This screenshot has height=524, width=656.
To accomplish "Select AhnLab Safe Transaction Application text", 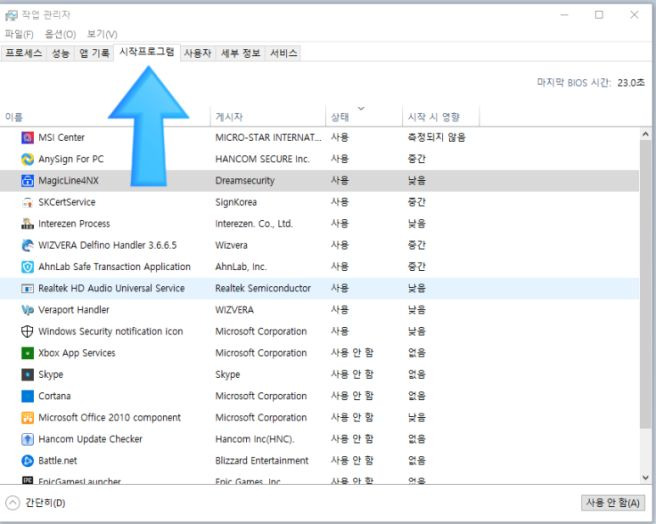I will pos(114,267).
